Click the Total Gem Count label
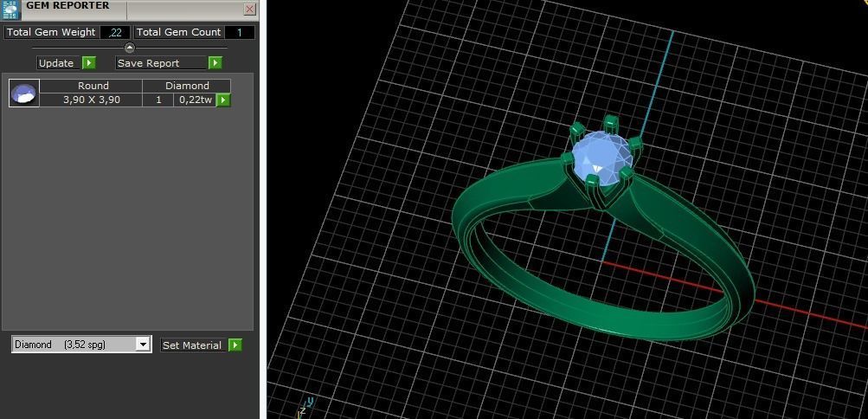The height and width of the screenshot is (419, 868). tap(178, 33)
